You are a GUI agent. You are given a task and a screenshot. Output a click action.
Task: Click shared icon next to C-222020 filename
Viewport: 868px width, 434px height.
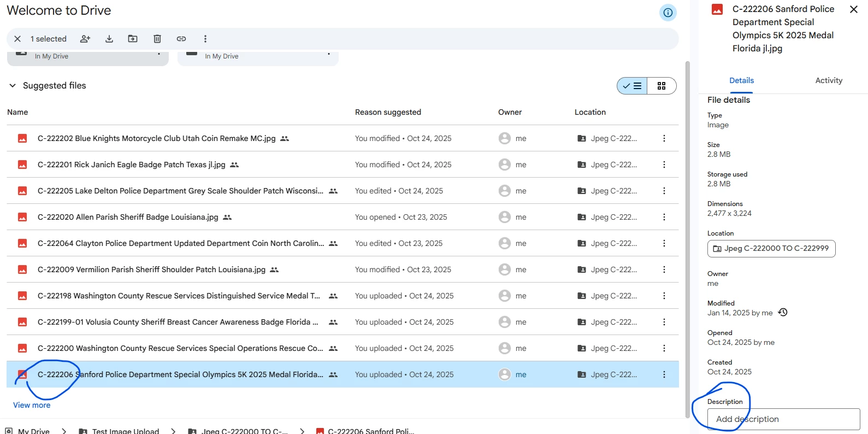click(x=227, y=218)
